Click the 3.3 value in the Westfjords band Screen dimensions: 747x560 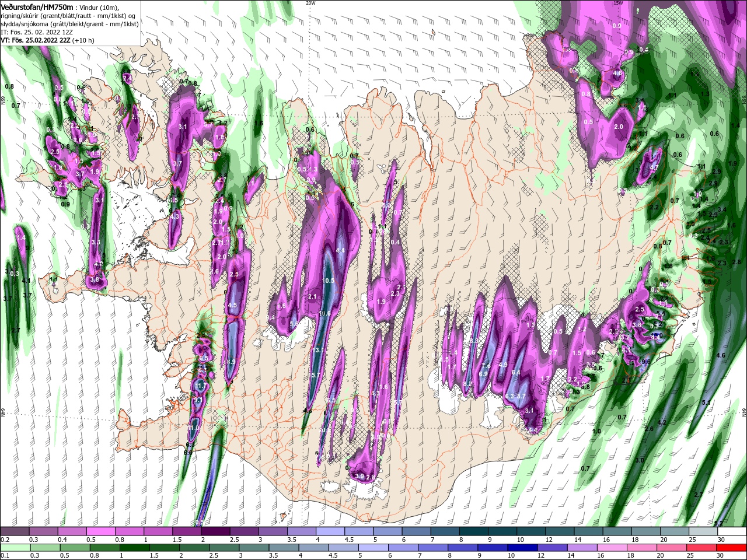click(96, 242)
